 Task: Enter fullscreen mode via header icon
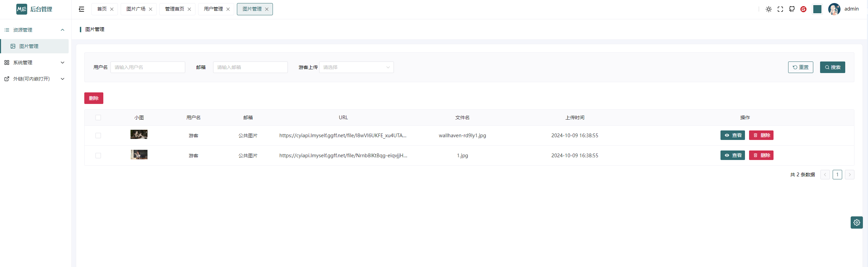pyautogui.click(x=780, y=9)
